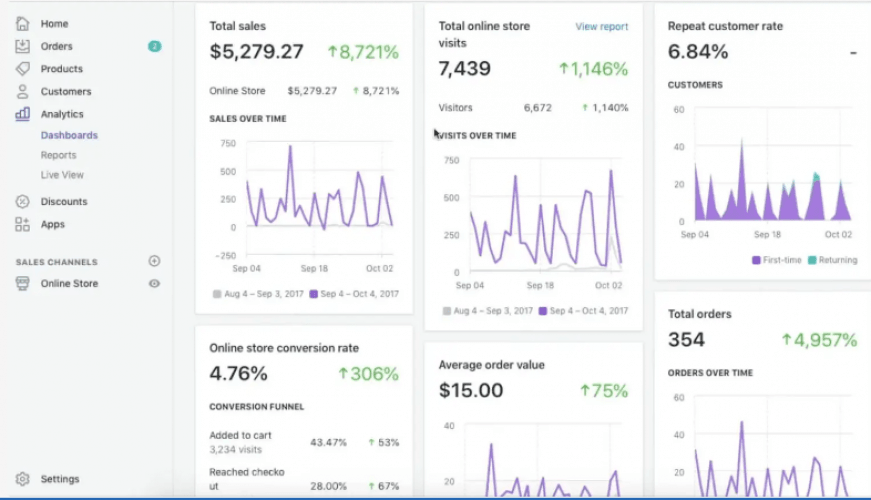
Task: Add a sales channel with plus icon
Action: (x=154, y=261)
